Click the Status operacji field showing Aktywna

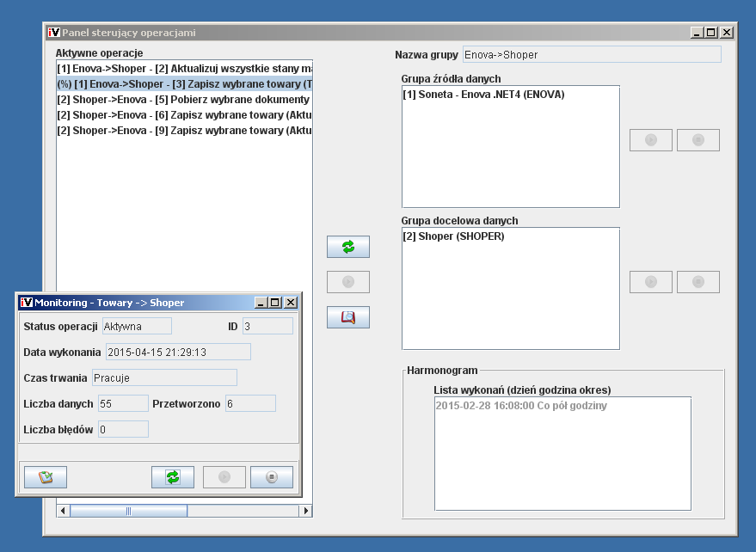coord(137,327)
